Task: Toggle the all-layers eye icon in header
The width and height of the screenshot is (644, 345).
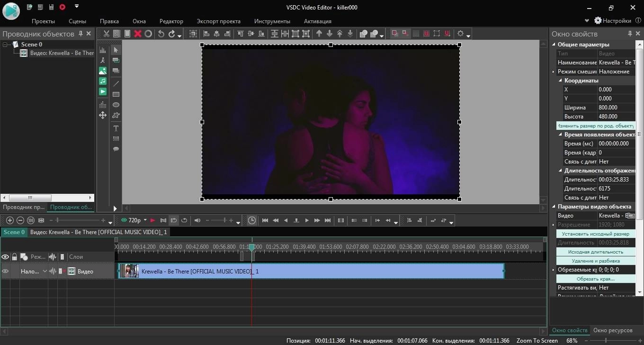Action: 5,257
